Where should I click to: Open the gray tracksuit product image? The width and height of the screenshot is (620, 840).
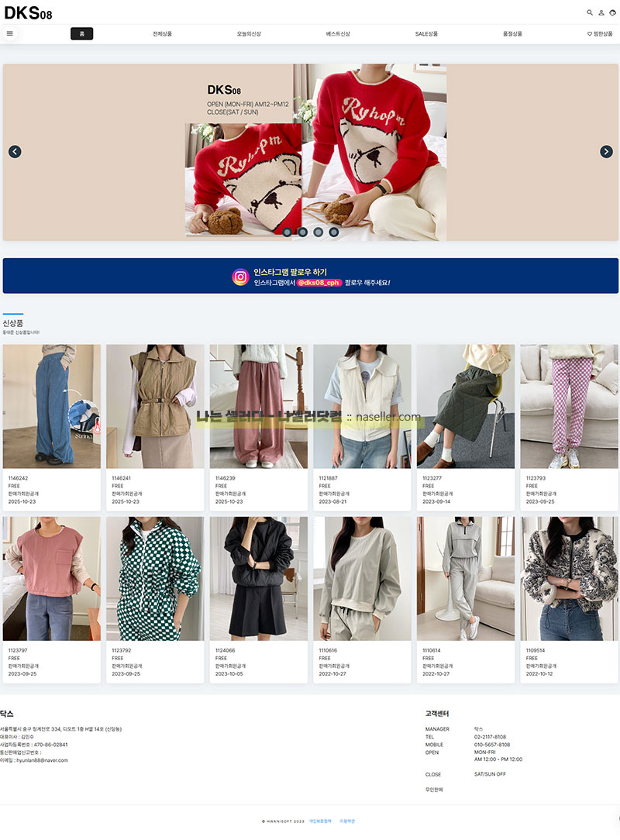click(466, 579)
